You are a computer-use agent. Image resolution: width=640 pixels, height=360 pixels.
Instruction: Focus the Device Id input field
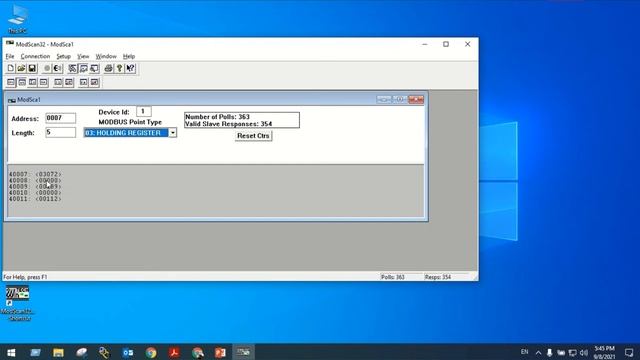coord(144,111)
